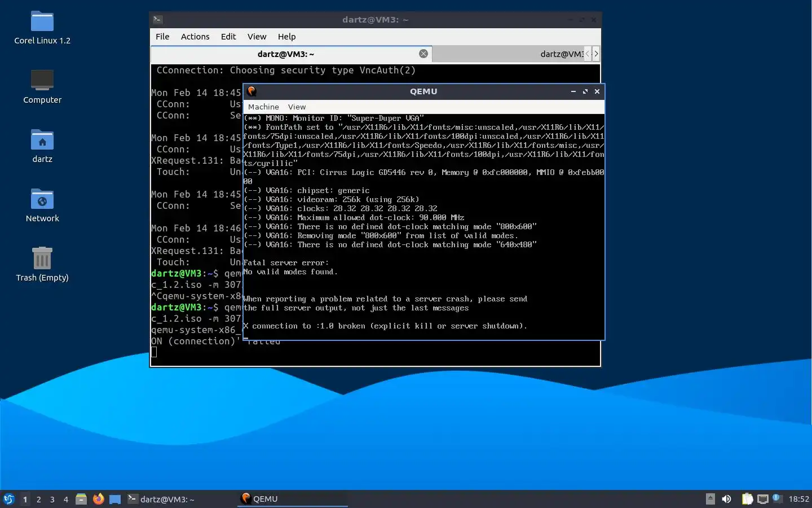812x508 pixels.
Task: Click the show desktop icon in taskbar
Action: pos(115,499)
